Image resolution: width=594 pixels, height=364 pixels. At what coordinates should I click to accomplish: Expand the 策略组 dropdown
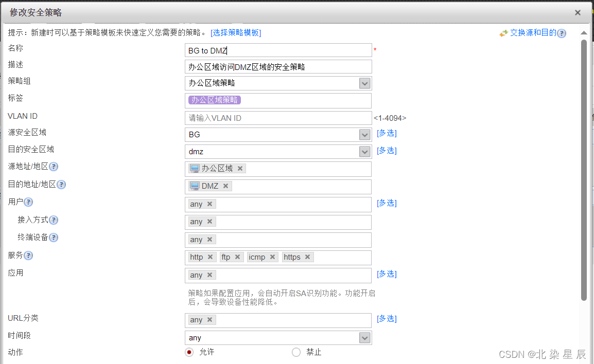[x=364, y=83]
